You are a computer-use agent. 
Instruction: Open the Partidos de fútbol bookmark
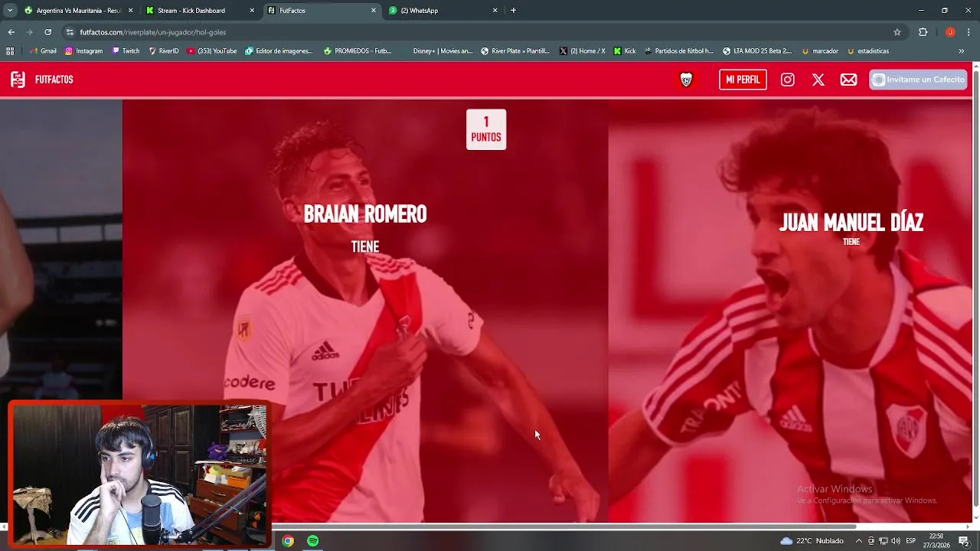(x=678, y=51)
